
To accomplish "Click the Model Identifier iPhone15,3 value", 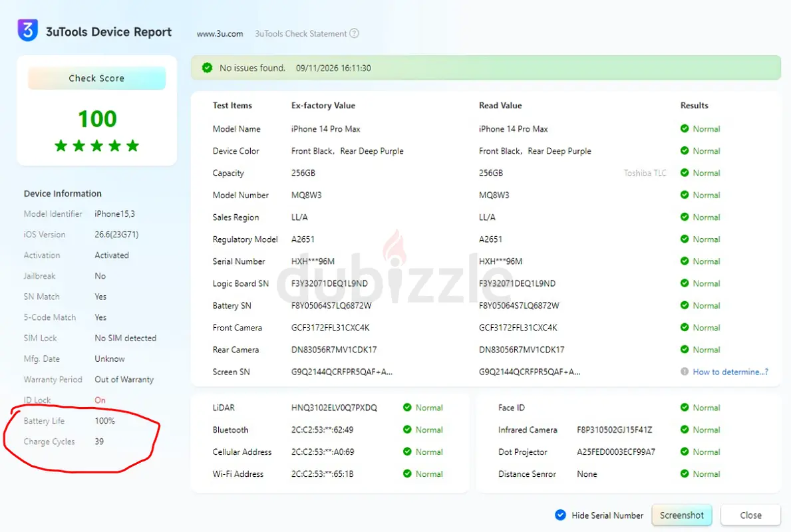I will click(x=114, y=214).
